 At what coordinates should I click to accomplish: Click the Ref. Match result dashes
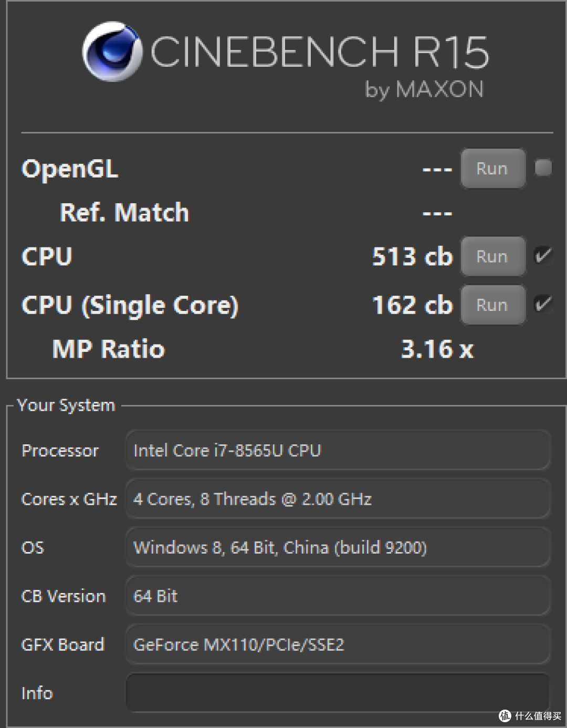(437, 213)
